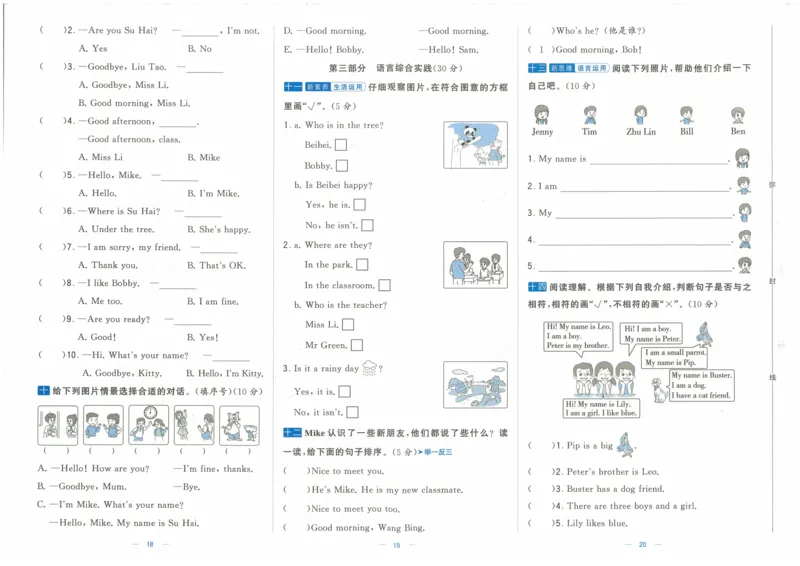Select option "B. No" under question 2
Viewport: 800px width, 566px height.
[x=199, y=49]
